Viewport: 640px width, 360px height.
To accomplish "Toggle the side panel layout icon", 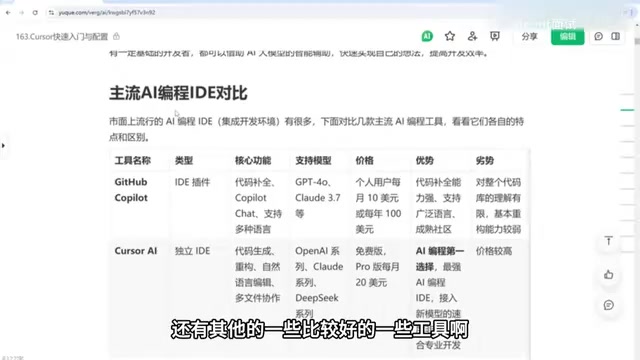I will pyautogui.click(x=616, y=36).
